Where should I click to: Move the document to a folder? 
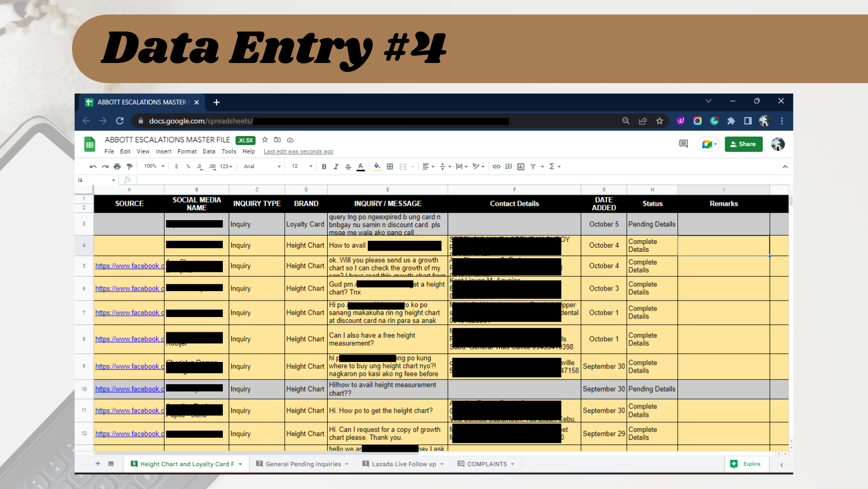(277, 140)
